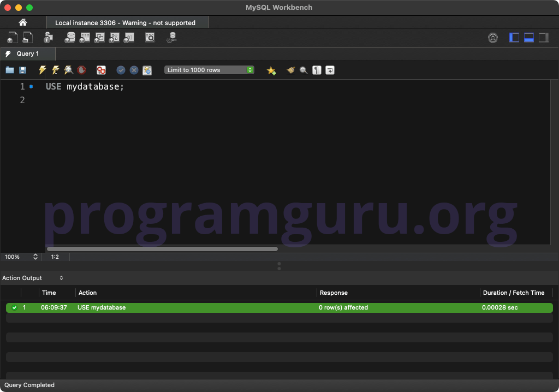559x392 pixels.
Task: Switch to Local instance 3306 connection tab
Action: pyautogui.click(x=127, y=22)
